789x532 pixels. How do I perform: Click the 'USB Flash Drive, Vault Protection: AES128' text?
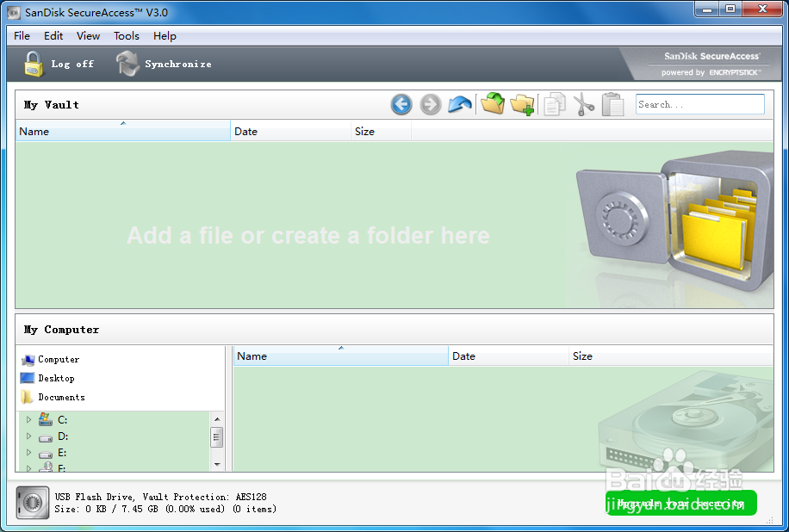pyautogui.click(x=160, y=497)
